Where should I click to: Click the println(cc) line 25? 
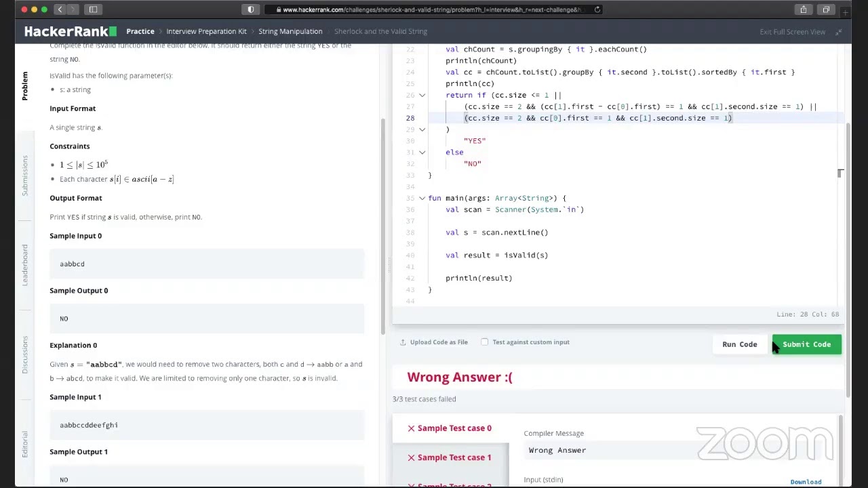pyautogui.click(x=470, y=84)
